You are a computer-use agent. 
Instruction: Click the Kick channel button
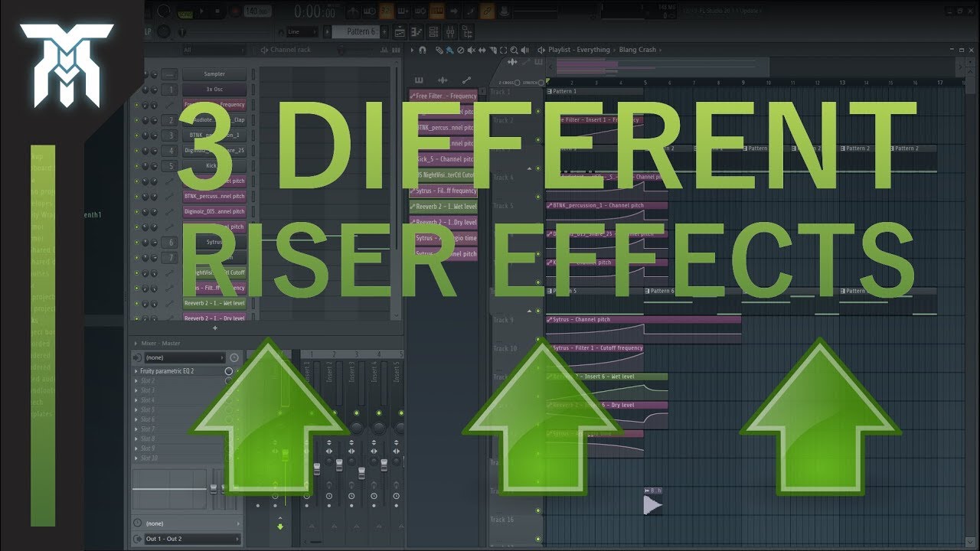point(214,165)
